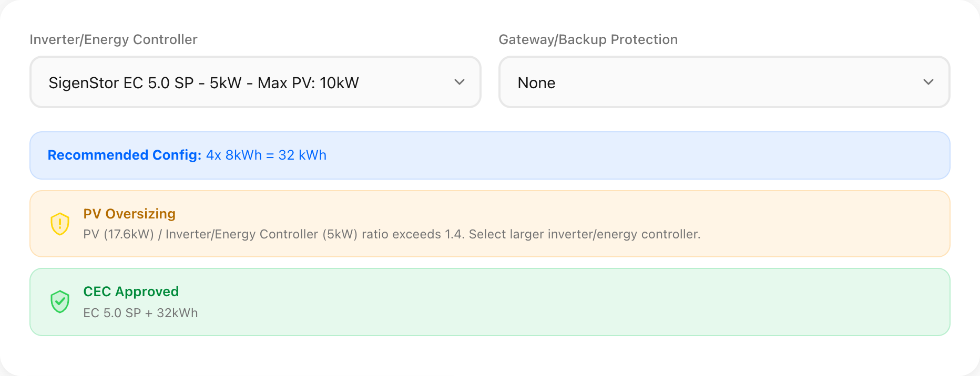The image size is (980, 376).
Task: Click the green CEC approved checkmark shield
Action: 60,302
